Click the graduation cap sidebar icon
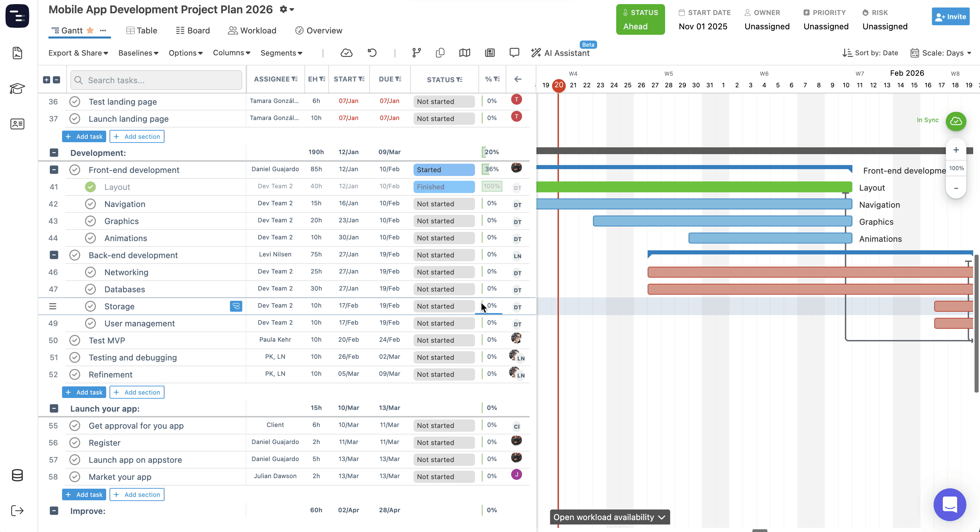 click(x=17, y=89)
